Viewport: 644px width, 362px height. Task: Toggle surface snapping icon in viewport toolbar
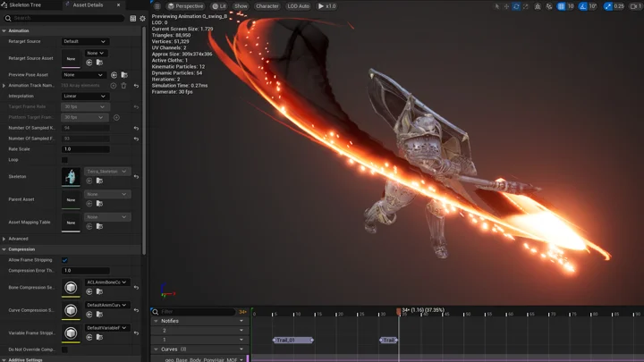pyautogui.click(x=549, y=6)
